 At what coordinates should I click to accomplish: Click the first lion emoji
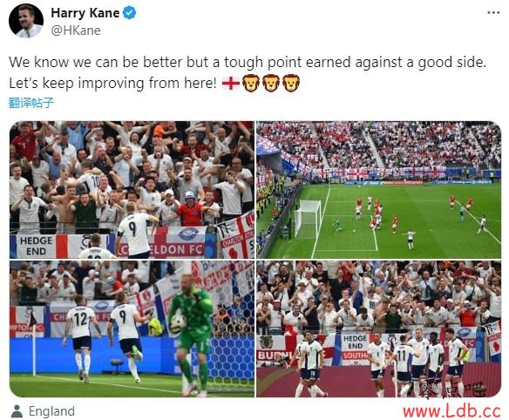251,84
